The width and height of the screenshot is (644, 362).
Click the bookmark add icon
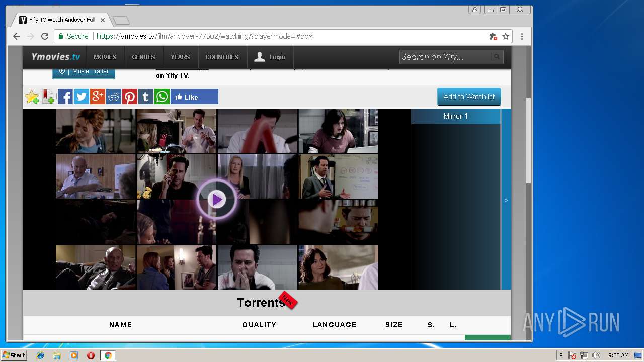[48, 97]
